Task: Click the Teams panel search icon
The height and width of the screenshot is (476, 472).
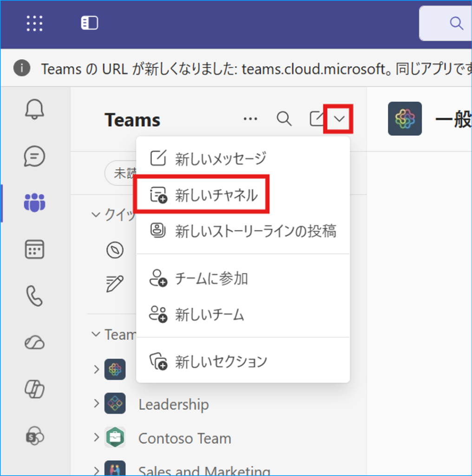Action: point(284,119)
